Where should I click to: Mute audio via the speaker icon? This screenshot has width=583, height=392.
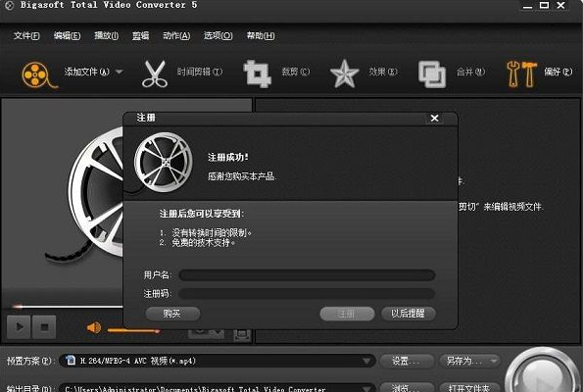[x=94, y=327]
